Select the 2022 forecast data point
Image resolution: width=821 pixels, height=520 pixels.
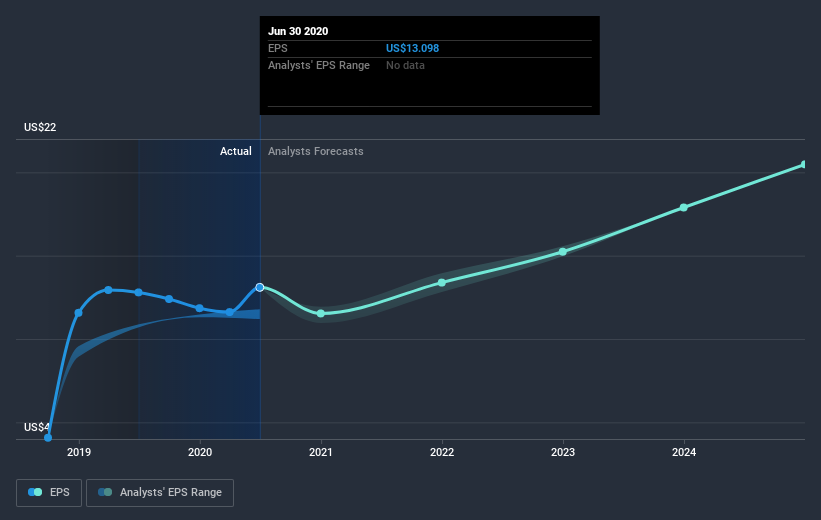coord(442,283)
